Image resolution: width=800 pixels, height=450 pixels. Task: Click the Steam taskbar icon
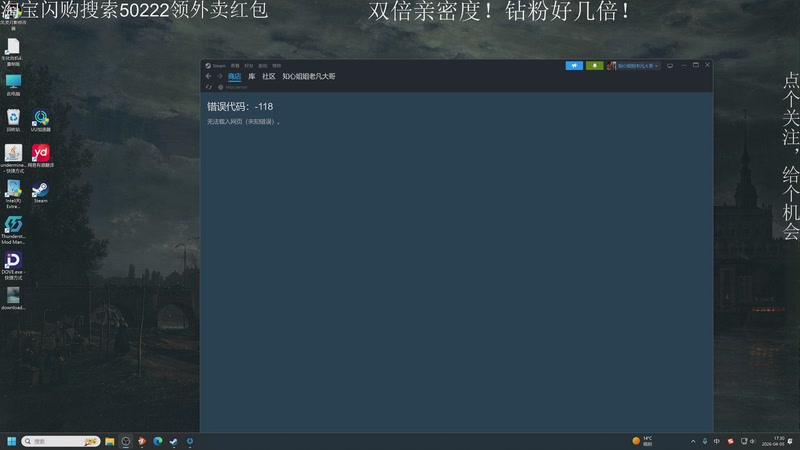(173, 441)
